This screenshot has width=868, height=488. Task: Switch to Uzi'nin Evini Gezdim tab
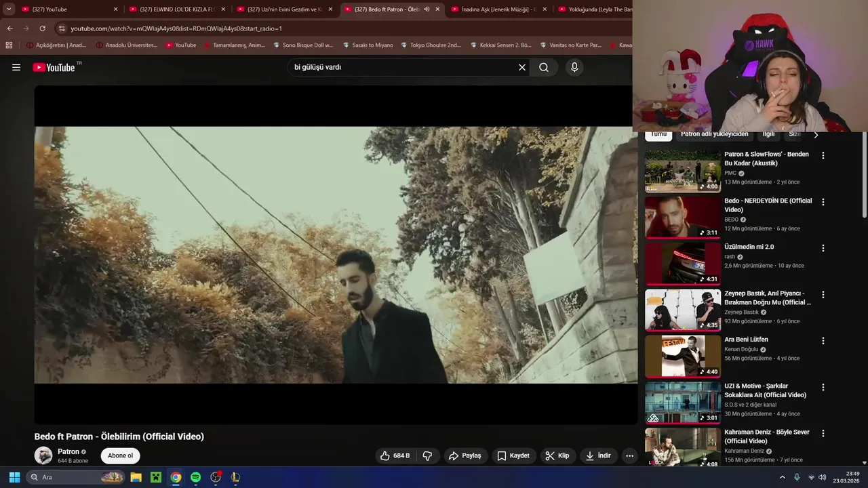284,9
